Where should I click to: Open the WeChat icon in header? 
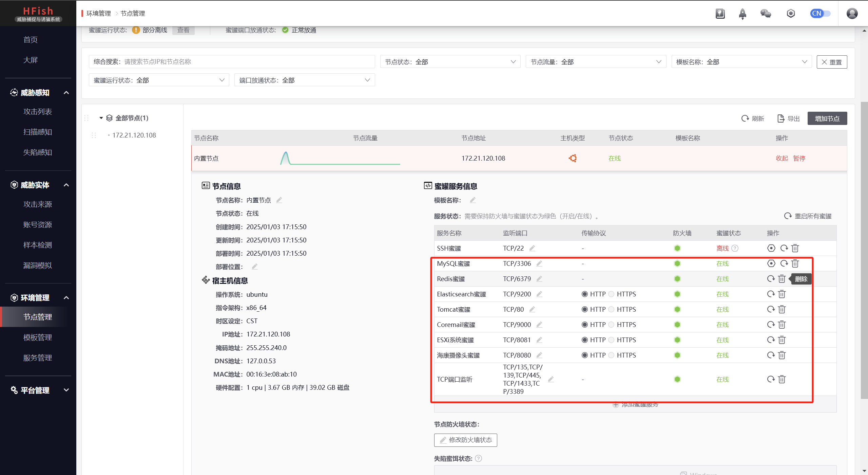tap(766, 14)
